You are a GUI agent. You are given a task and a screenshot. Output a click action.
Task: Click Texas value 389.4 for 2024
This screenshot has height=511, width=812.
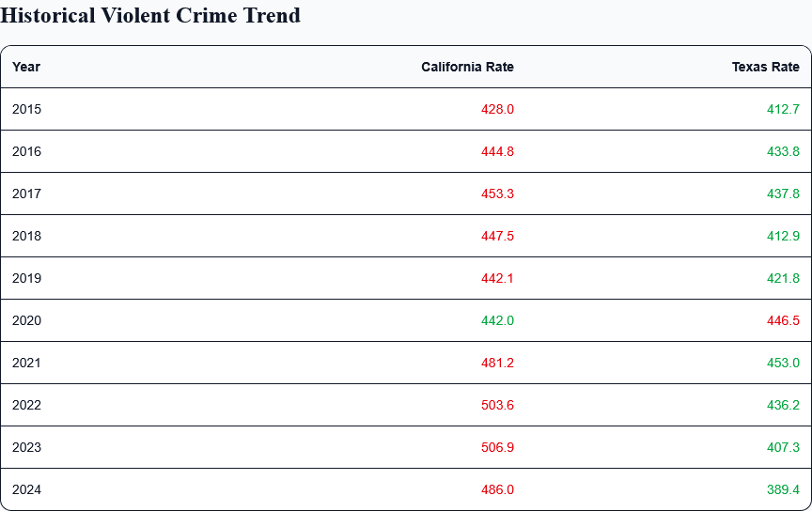[x=783, y=489]
